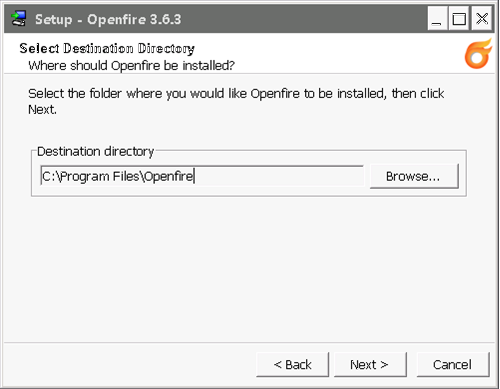
Task: Click the orange Openfire flame logo
Action: pyautogui.click(x=478, y=54)
